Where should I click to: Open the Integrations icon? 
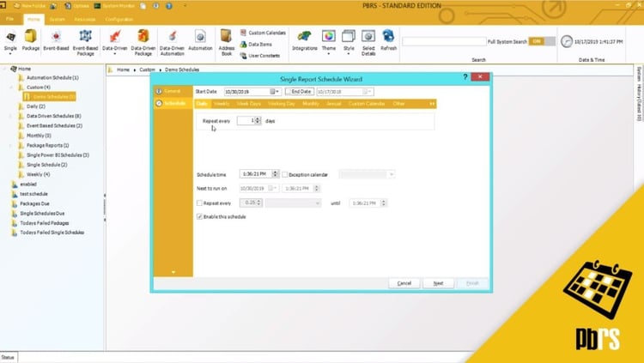point(305,40)
